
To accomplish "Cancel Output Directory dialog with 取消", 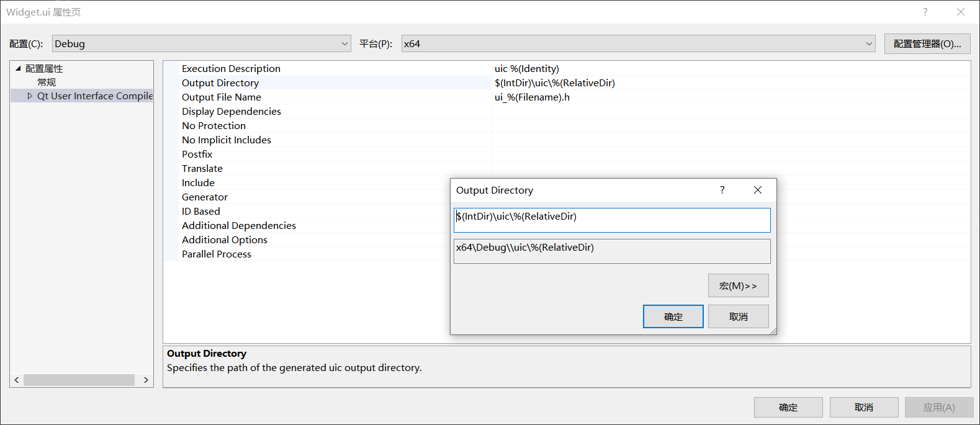I will coord(739,316).
